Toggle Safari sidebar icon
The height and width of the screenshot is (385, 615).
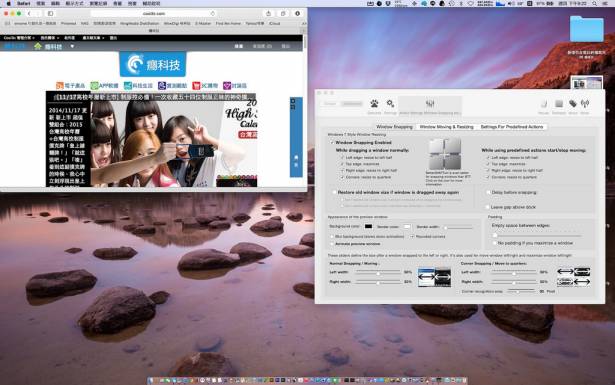tap(51, 13)
